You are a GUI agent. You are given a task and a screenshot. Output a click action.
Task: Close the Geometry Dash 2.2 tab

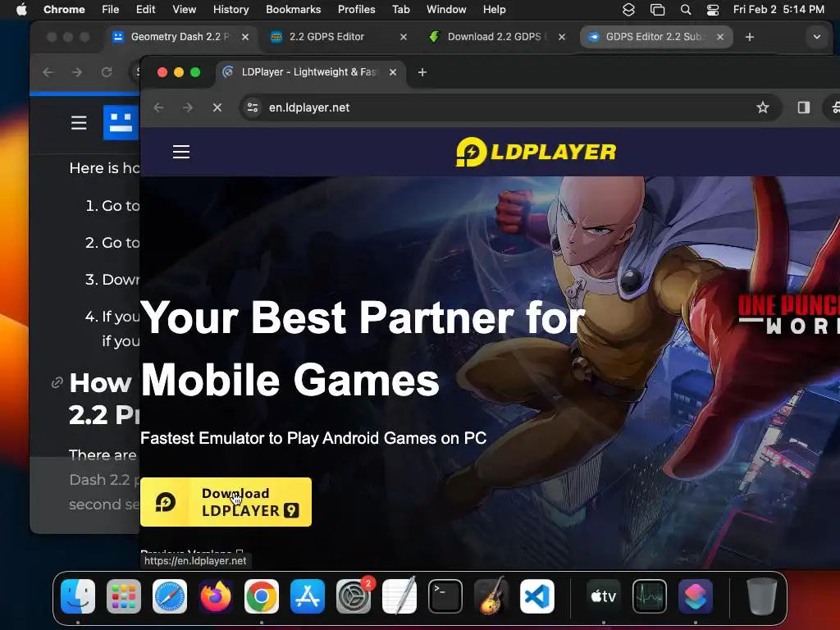244,37
